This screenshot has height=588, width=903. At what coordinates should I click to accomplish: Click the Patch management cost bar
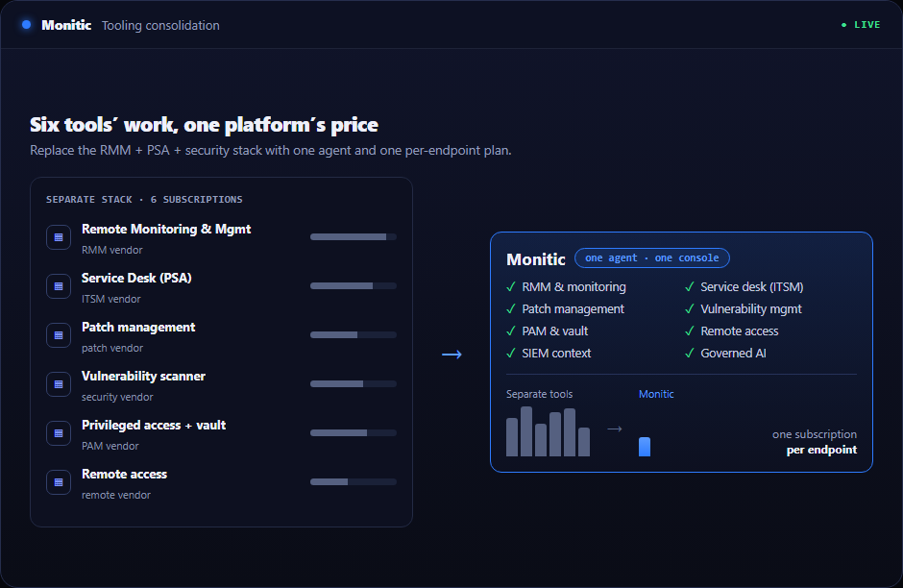pos(353,334)
